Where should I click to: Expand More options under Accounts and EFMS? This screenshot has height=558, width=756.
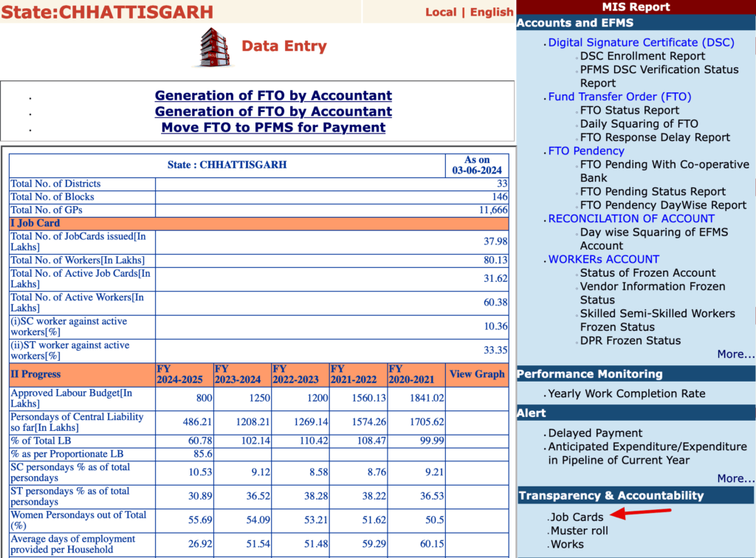[735, 354]
